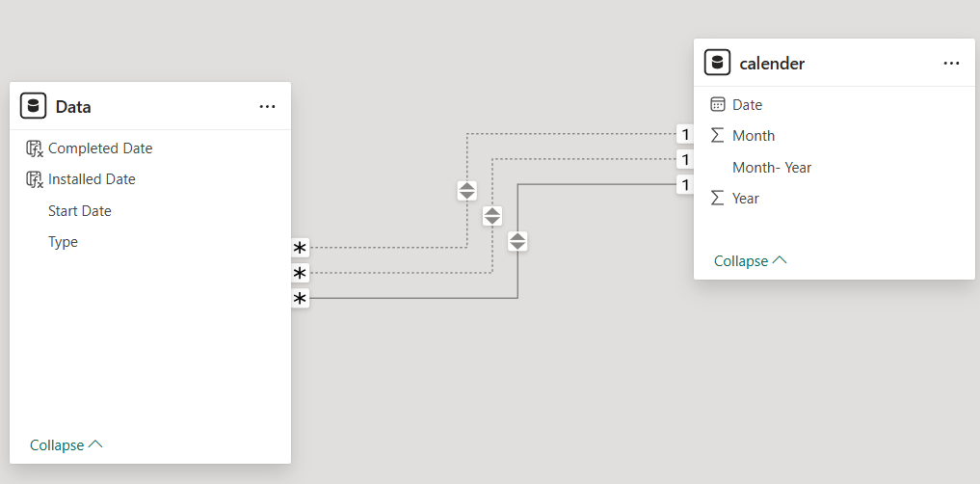The width and height of the screenshot is (980, 484).
Task: Click the sigma icon beside Month
Action: 718,136
